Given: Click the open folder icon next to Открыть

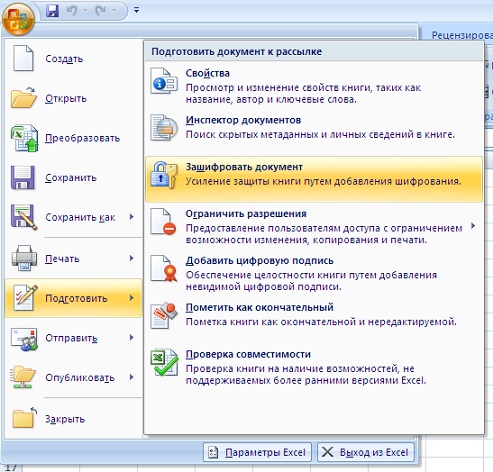Looking at the screenshot, I should click(23, 98).
